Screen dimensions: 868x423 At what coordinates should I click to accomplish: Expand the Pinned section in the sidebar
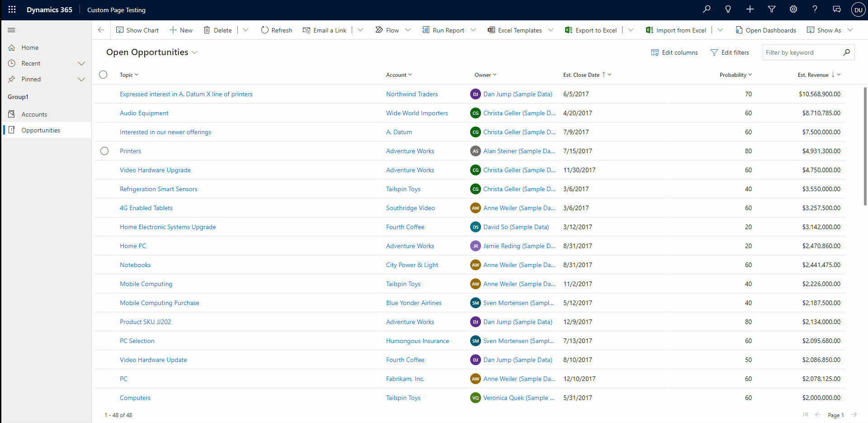(81, 79)
